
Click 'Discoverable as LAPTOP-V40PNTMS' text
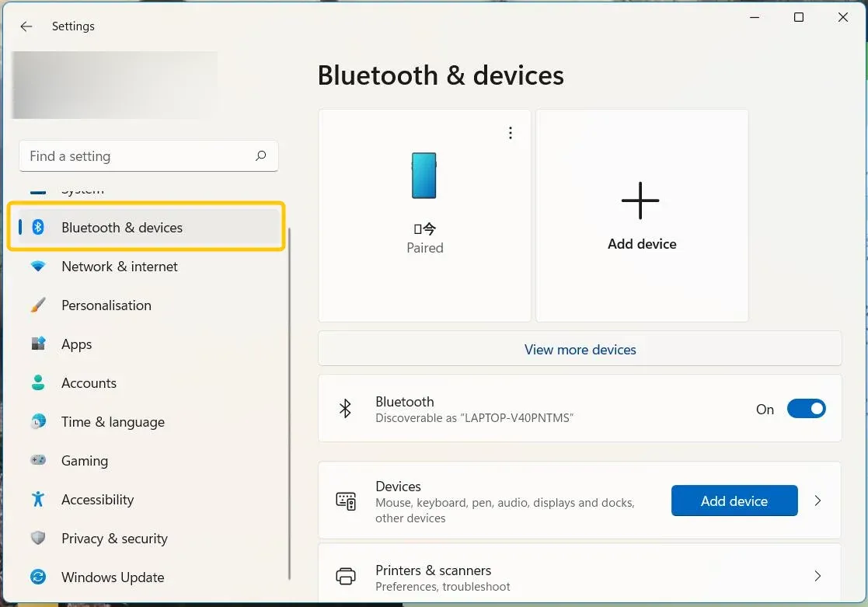475,417
